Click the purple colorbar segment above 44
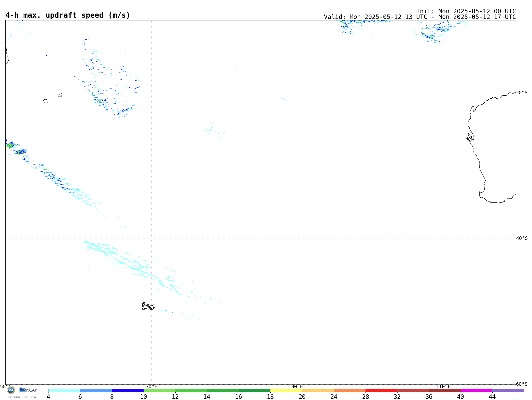 point(508,391)
